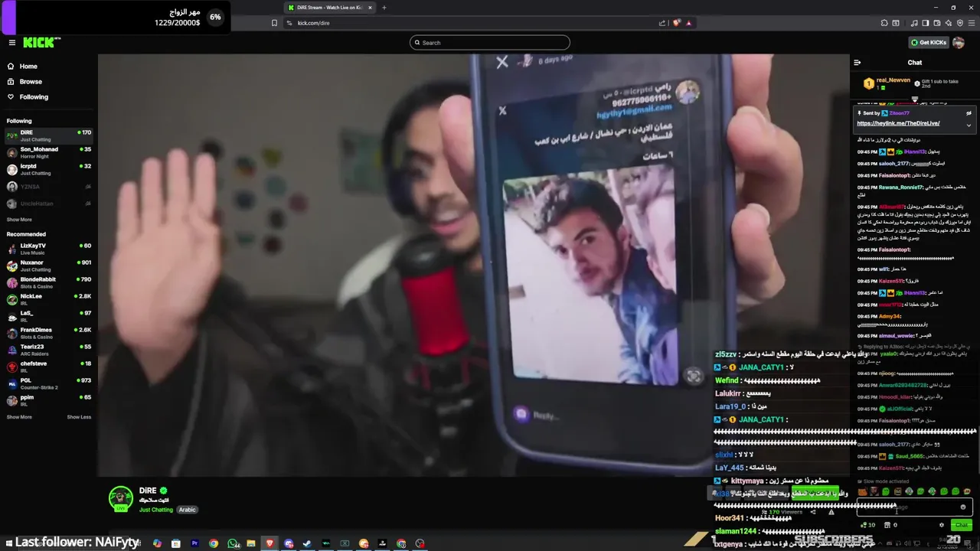This screenshot has width=980, height=551.
Task: Select Son_Mohanad channel in Following list
Action: pyautogui.click(x=49, y=152)
